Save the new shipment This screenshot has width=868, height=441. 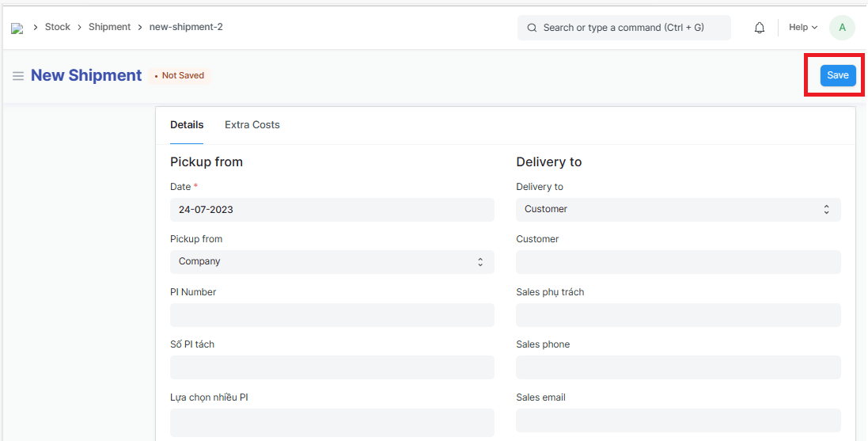pyautogui.click(x=837, y=75)
